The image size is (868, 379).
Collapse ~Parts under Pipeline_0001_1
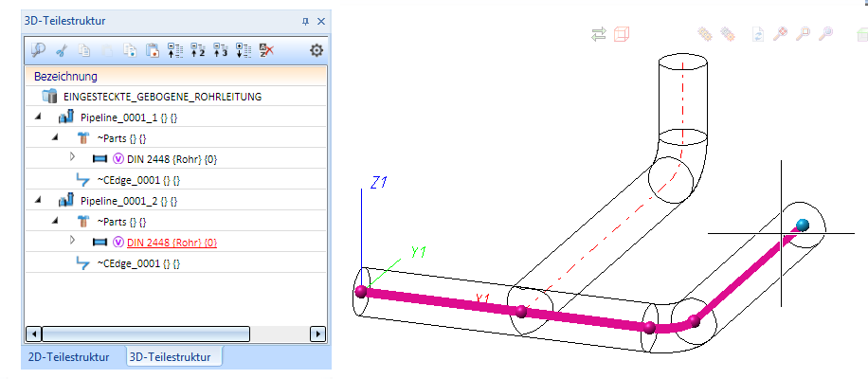[x=54, y=137]
